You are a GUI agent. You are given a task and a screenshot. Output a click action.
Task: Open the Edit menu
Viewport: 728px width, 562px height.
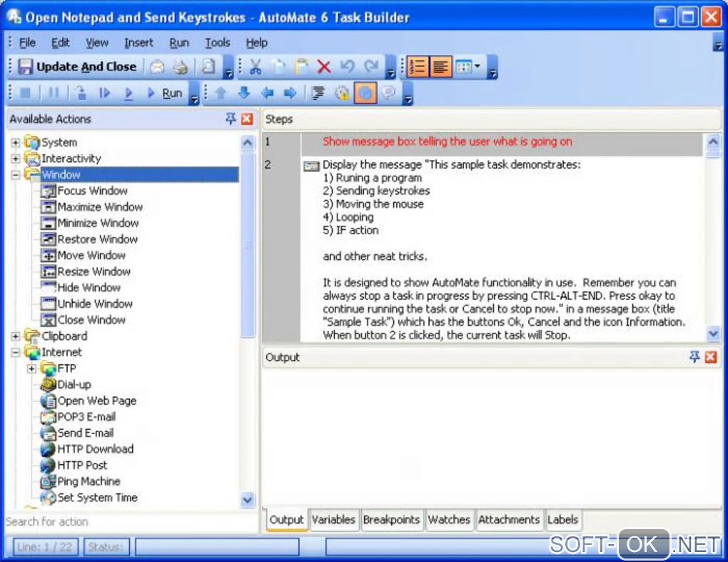61,43
